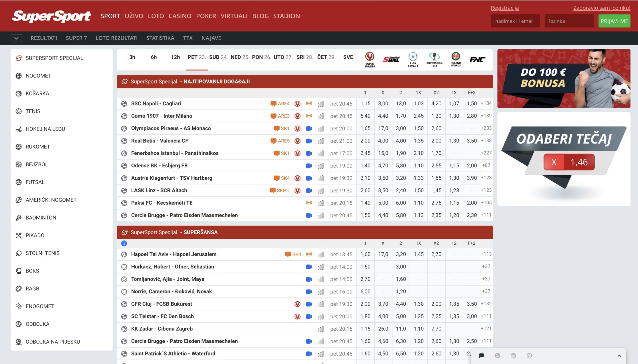This screenshot has height=364, width=638.
Task: Open the Roland Garros shortcut icon
Action: click(456, 60)
